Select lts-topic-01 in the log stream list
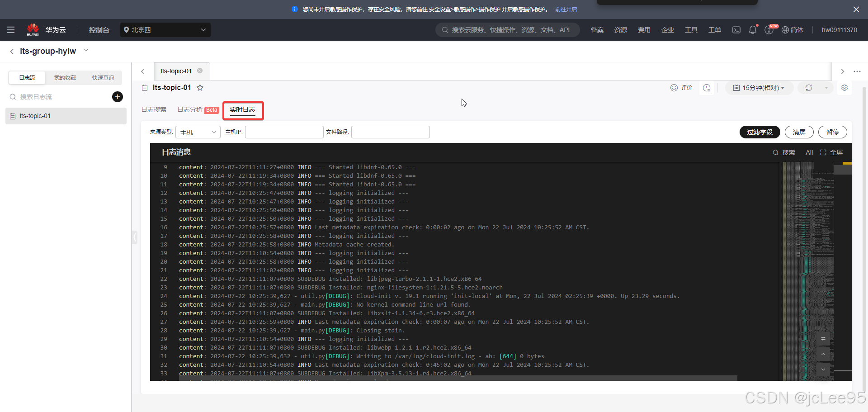Screen dimensions: 868x412 click(x=66, y=116)
